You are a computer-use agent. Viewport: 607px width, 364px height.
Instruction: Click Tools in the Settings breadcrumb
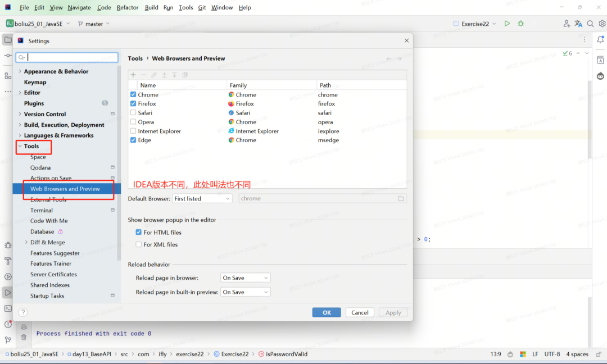pos(135,58)
